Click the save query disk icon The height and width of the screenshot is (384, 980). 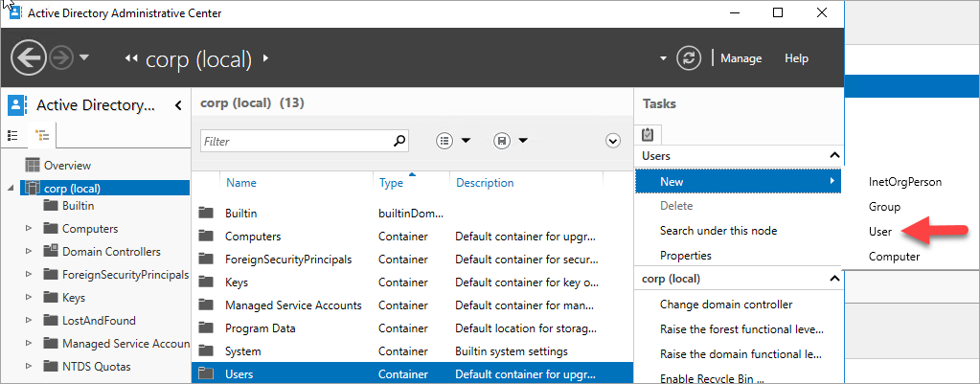501,141
